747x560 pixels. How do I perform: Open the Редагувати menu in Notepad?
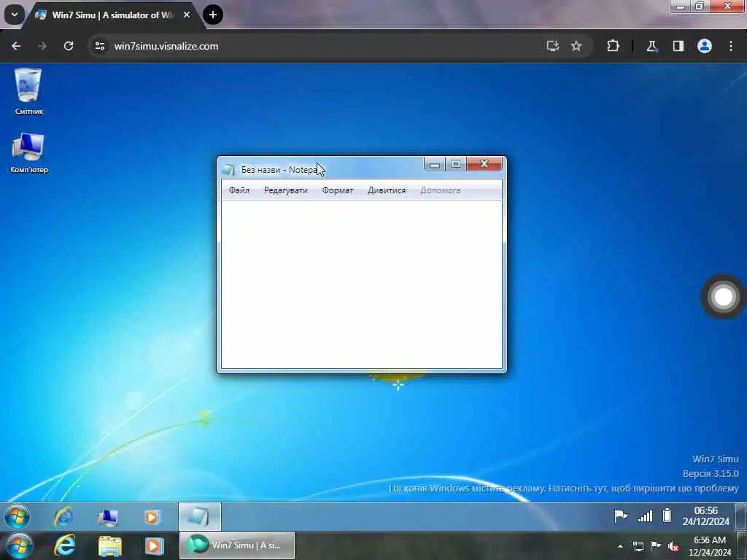pyautogui.click(x=286, y=190)
